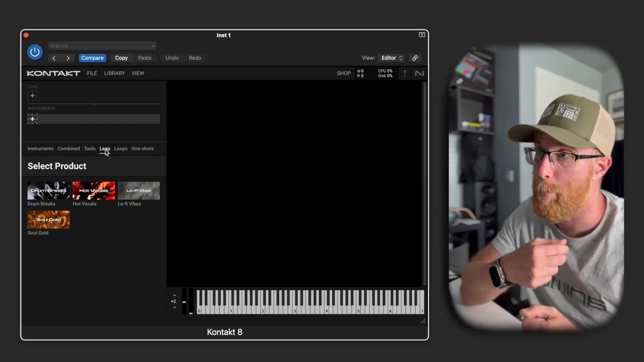Click the mod wheel strip
The width and height of the screenshot is (644, 362).
click(x=191, y=301)
